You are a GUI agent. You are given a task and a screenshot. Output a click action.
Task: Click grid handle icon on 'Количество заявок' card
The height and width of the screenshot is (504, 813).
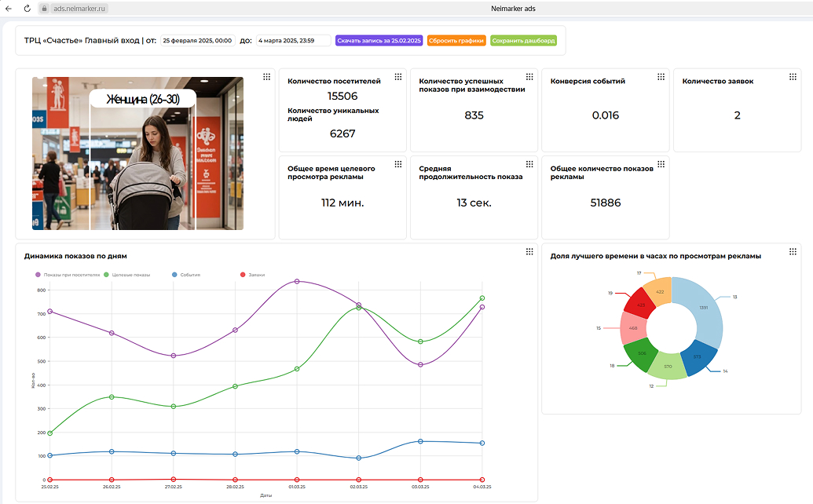[x=793, y=77]
